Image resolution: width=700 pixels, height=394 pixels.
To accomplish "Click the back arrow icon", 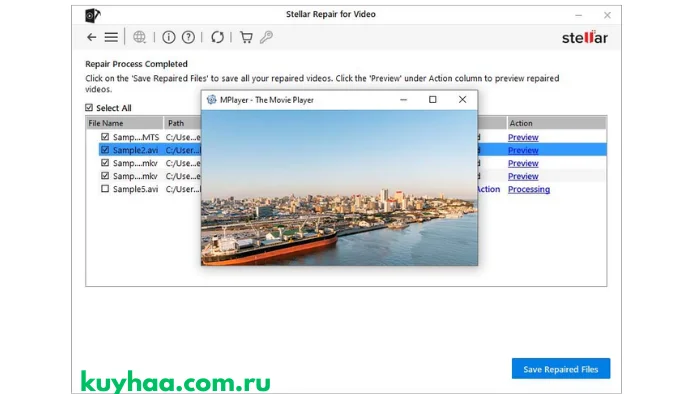I will [92, 37].
